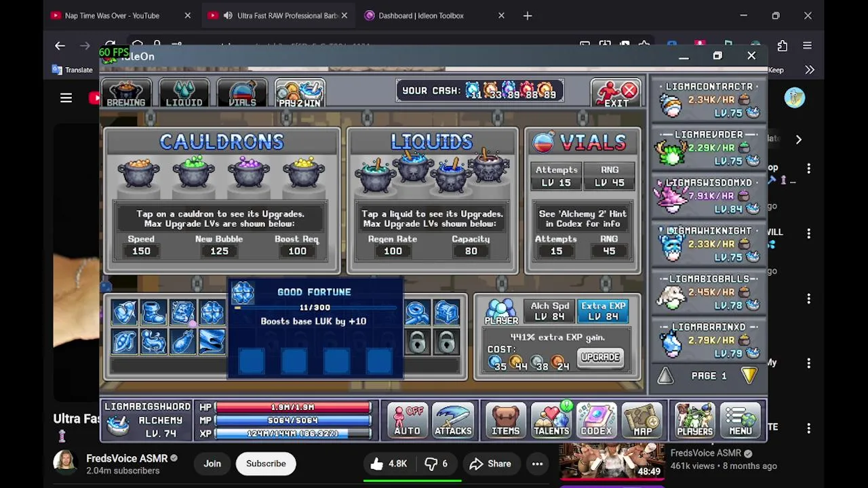Click the Player bubbles icon

pyautogui.click(x=501, y=312)
